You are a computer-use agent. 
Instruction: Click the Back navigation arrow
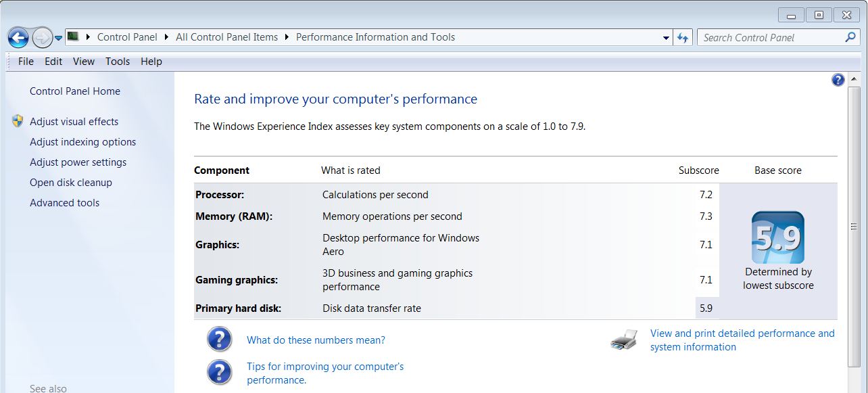(x=18, y=37)
